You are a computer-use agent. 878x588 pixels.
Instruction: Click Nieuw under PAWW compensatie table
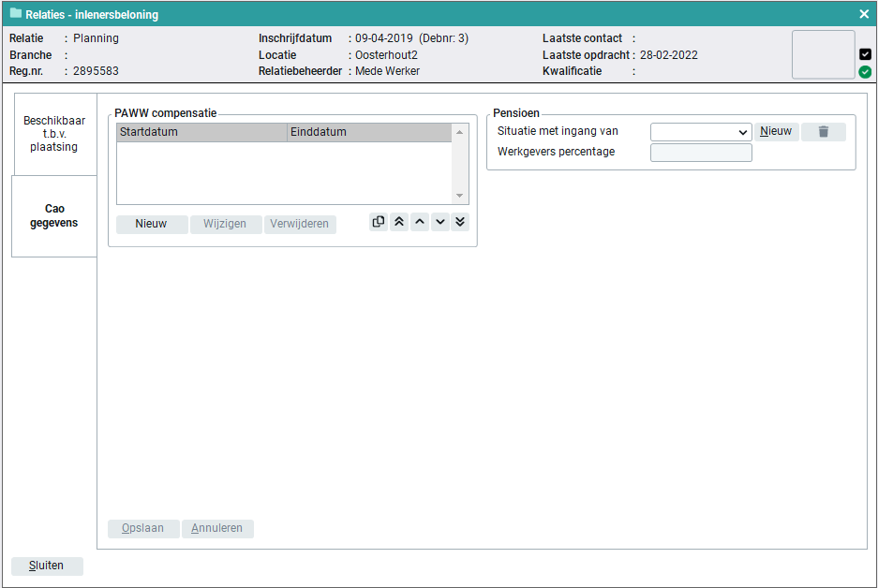pos(152,224)
